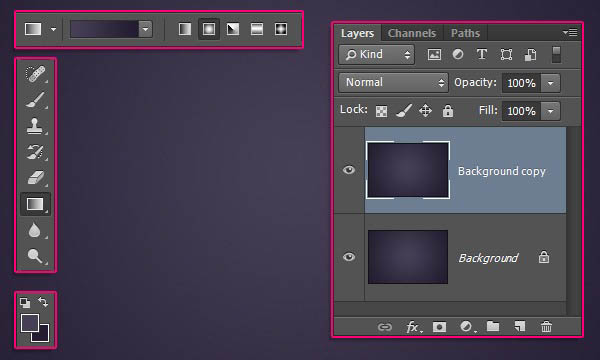
Task: Hide the Background copy layer
Action: coord(349,170)
